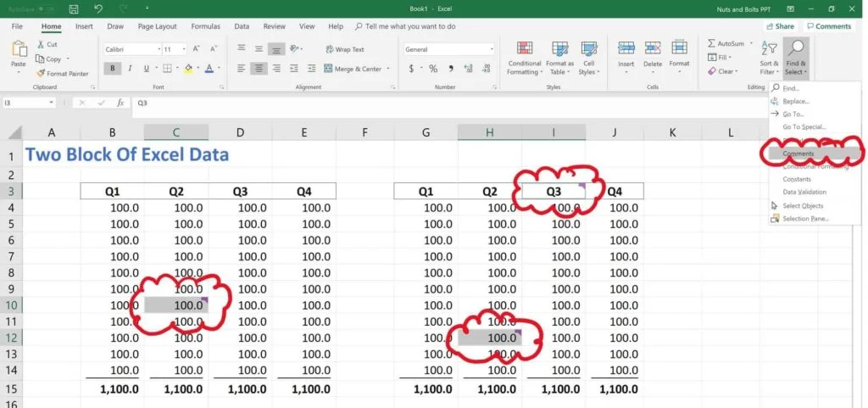The height and width of the screenshot is (408, 868).
Task: Choose Comments in Find & Select menu
Action: tap(815, 154)
